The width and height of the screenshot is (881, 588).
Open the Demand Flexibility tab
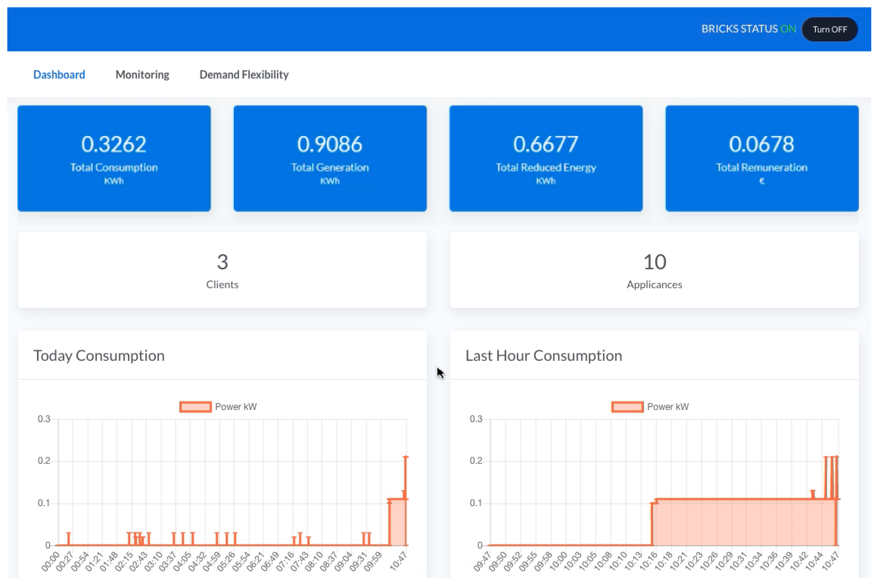pos(244,75)
